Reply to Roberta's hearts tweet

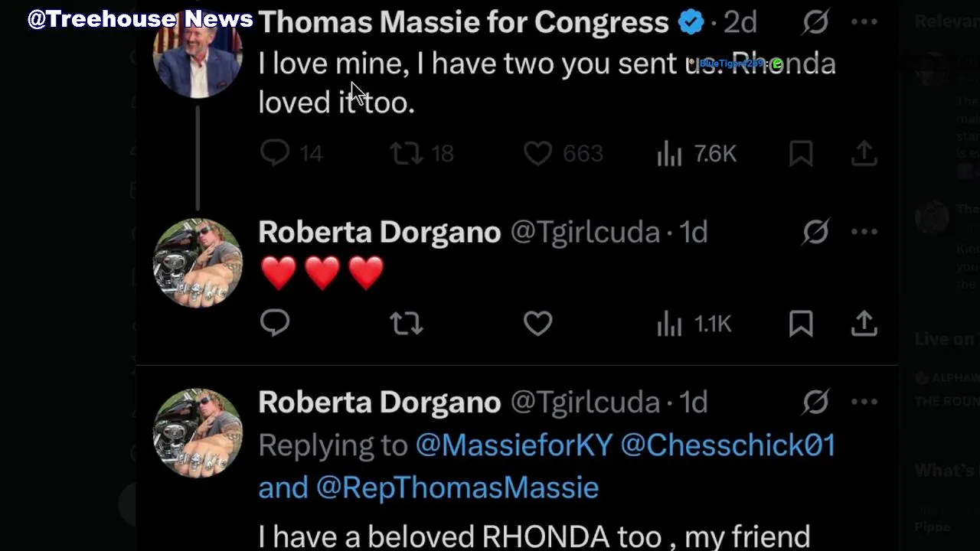275,324
